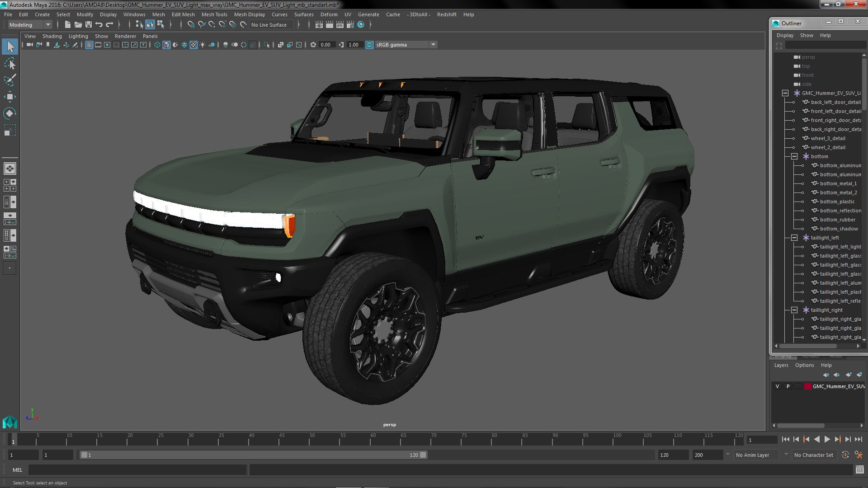Image resolution: width=868 pixels, height=488 pixels.
Task: Go to start of playback range
Action: tap(785, 439)
